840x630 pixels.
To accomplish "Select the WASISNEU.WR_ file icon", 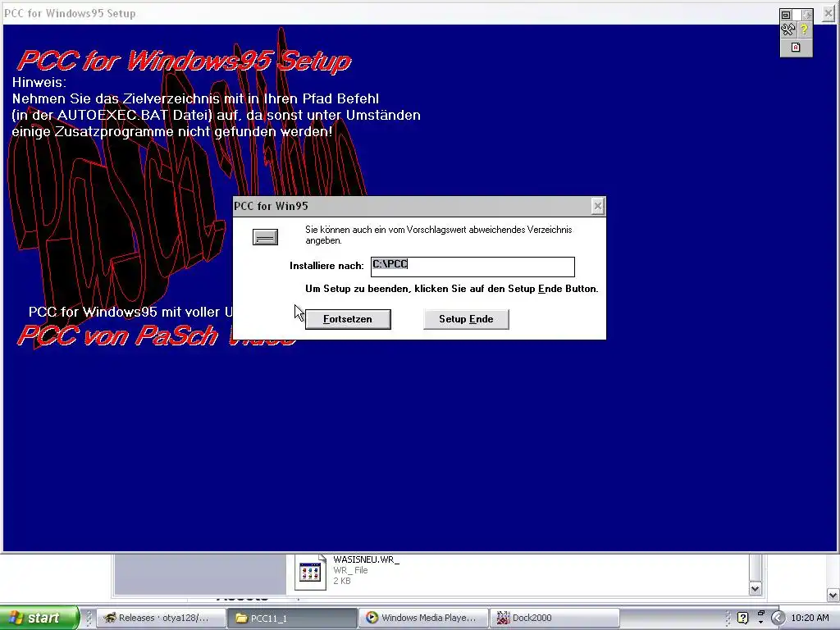I will [310, 572].
